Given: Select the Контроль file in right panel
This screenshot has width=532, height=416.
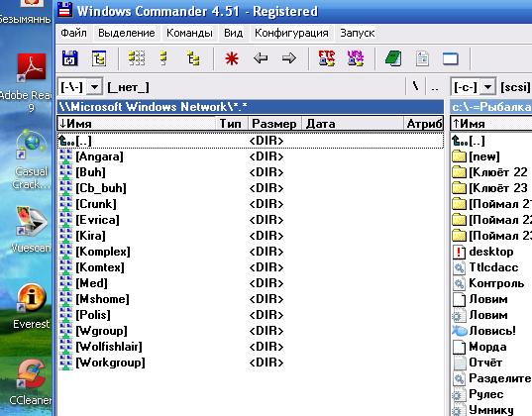Looking at the screenshot, I should [491, 283].
